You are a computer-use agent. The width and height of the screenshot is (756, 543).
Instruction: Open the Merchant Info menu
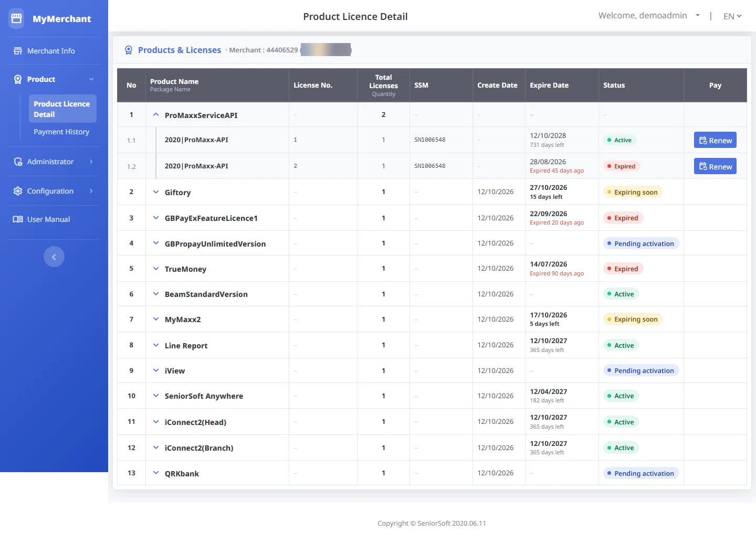pyautogui.click(x=51, y=51)
